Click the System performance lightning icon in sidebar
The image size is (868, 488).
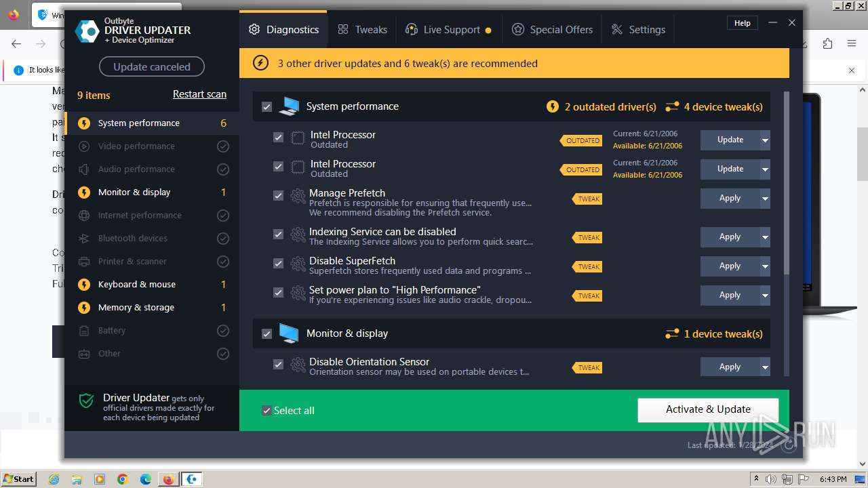84,123
